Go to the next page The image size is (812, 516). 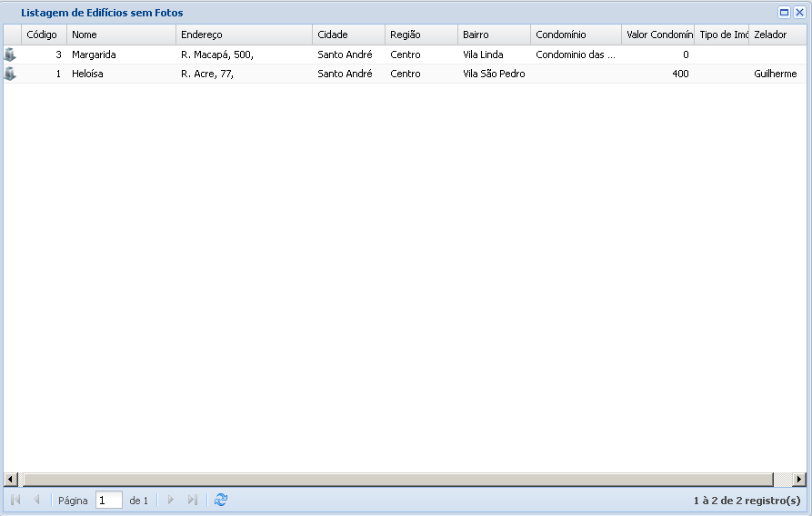pos(170,500)
